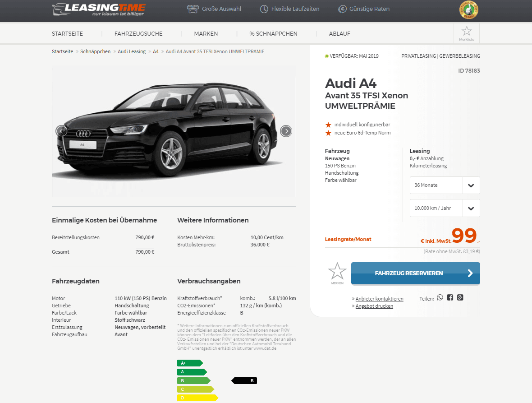Go to STARTSEITE in the main menu

67,33
